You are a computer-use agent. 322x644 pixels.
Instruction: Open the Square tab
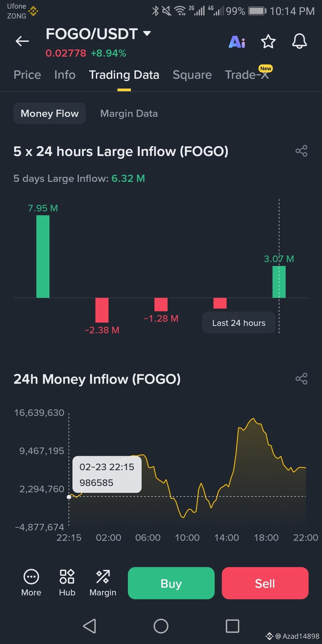pyautogui.click(x=192, y=75)
